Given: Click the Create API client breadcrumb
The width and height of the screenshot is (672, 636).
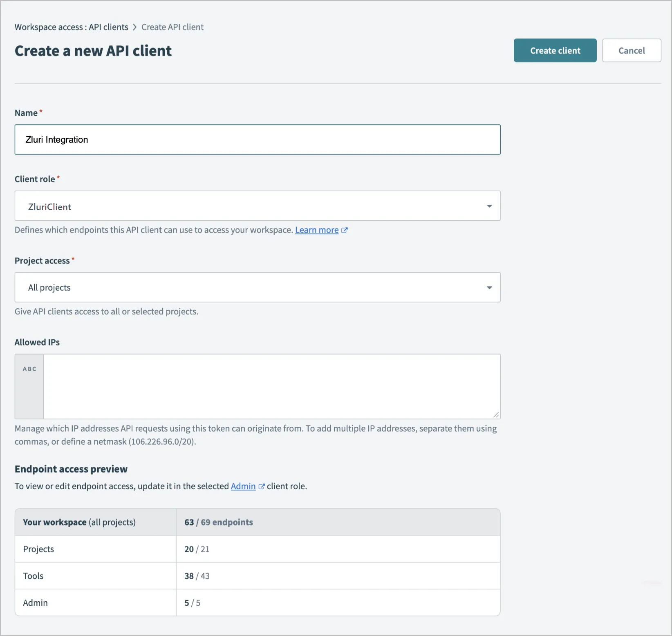Looking at the screenshot, I should (x=172, y=27).
